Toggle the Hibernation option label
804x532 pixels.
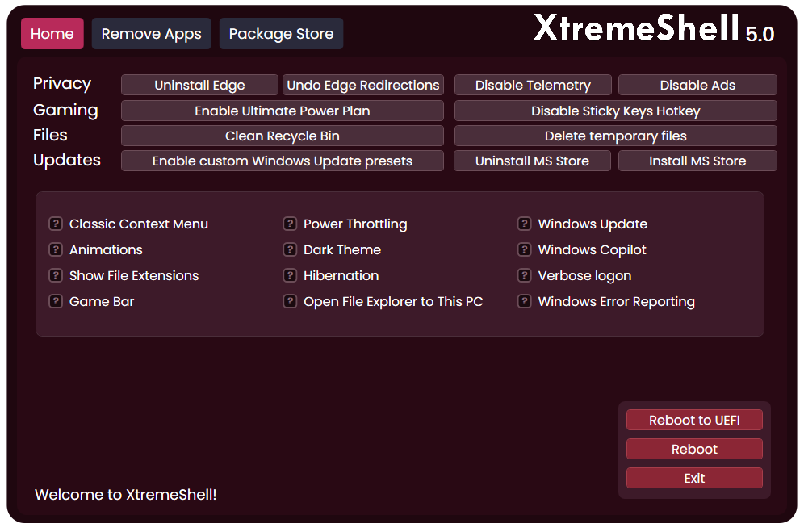(x=341, y=275)
